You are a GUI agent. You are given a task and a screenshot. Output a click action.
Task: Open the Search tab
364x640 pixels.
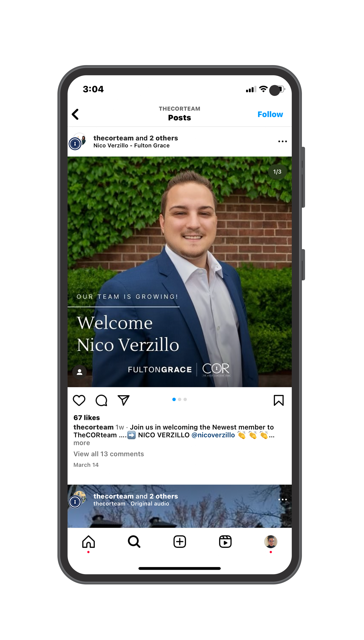point(134,541)
